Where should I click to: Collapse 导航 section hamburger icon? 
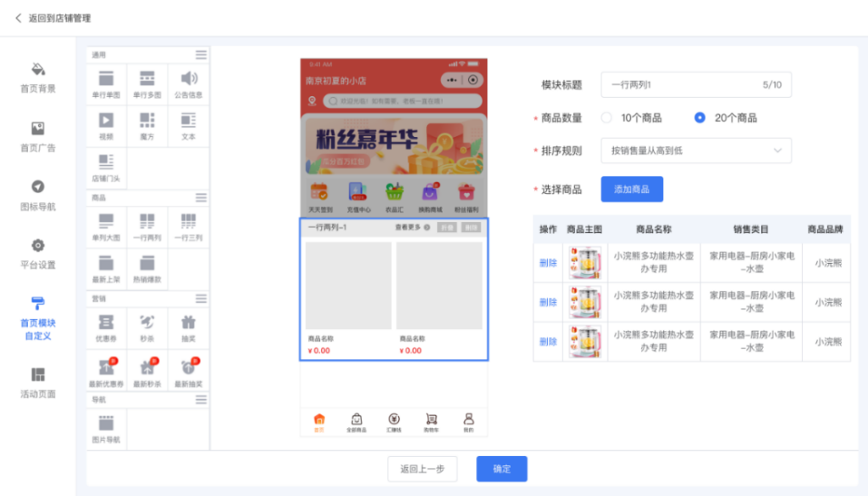point(201,400)
